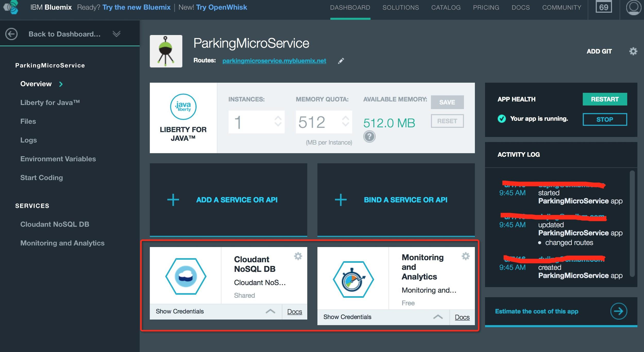Open the DOCS tab in top navigation
The image size is (644, 352).
click(x=521, y=7)
